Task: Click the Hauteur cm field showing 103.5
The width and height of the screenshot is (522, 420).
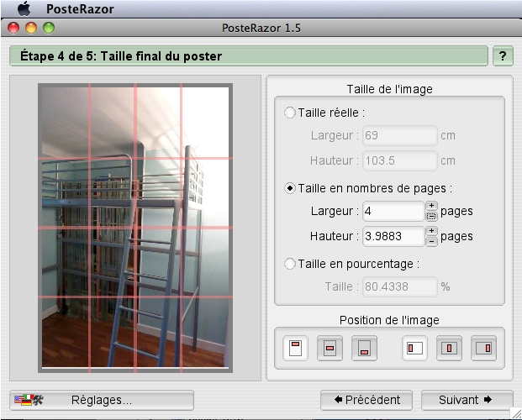Action: pyautogui.click(x=400, y=160)
